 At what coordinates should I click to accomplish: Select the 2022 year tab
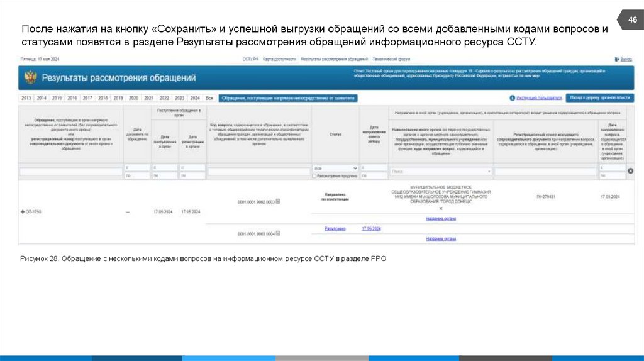(164, 98)
